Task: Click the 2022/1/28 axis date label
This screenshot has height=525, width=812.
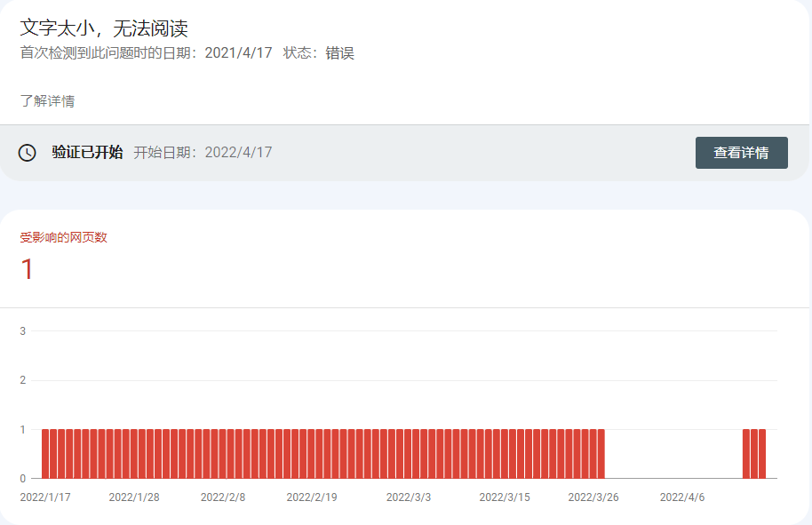Action: point(134,497)
